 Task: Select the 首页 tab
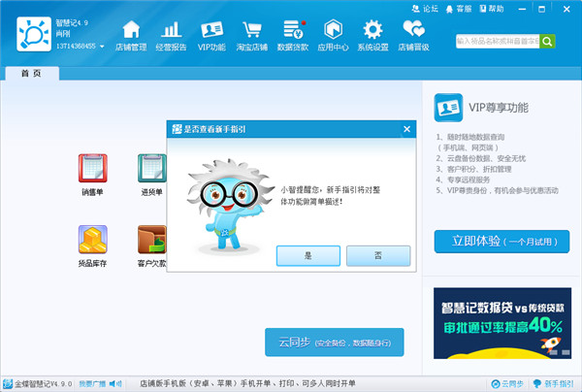(x=32, y=73)
